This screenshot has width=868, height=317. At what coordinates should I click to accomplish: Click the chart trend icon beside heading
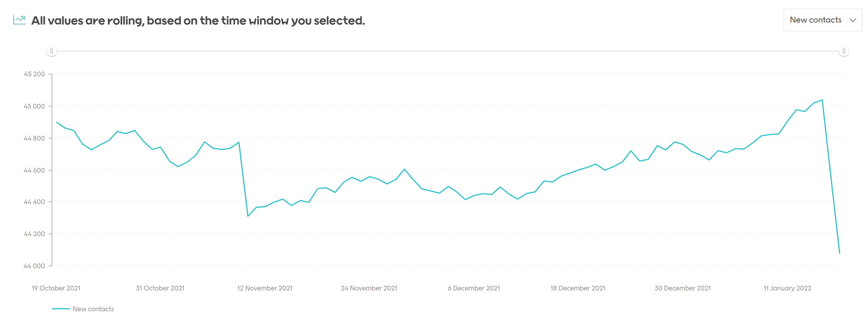coord(19,20)
